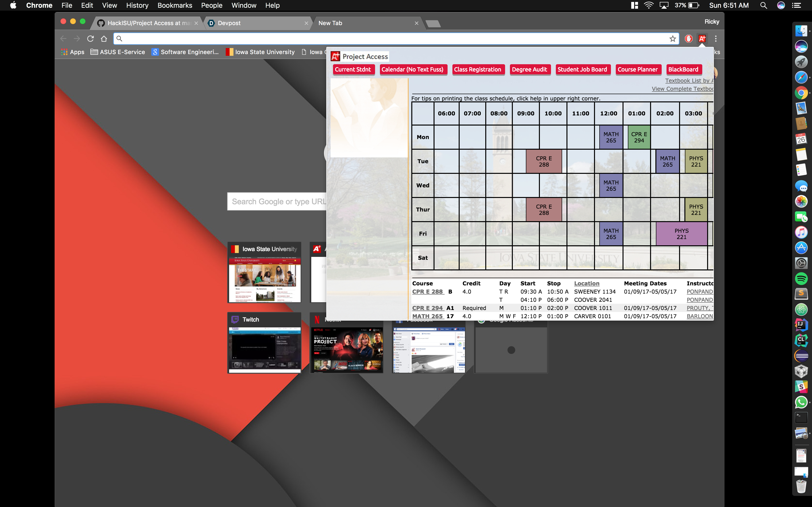Image resolution: width=812 pixels, height=507 pixels.
Task: Switch to the HackISU/Project Access tab
Action: [148, 23]
